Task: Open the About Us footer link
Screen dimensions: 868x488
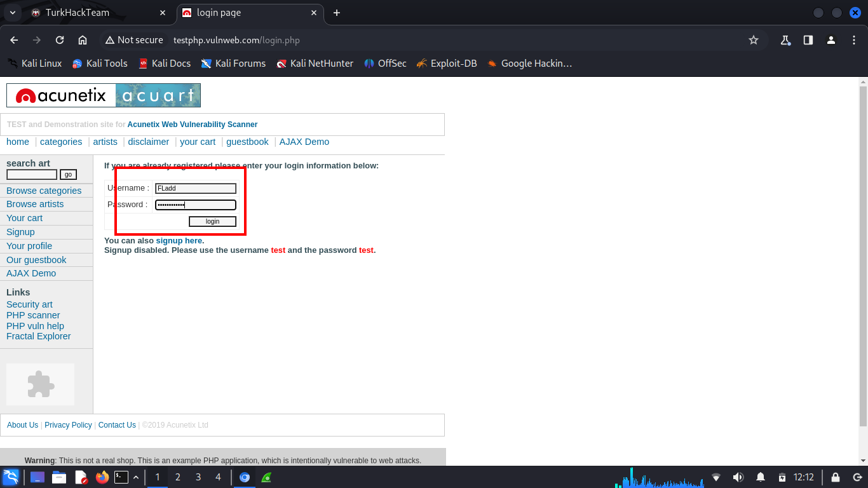Action: [22, 425]
